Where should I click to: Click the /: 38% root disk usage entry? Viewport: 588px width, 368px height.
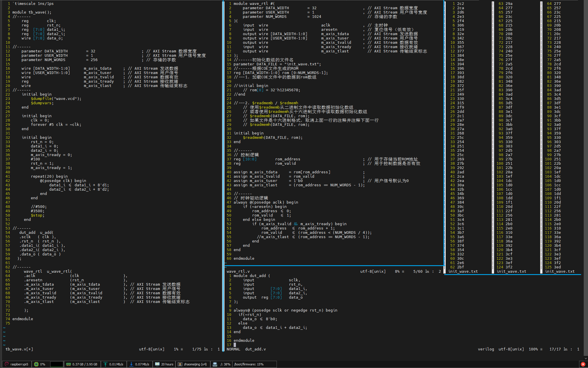point(226,364)
